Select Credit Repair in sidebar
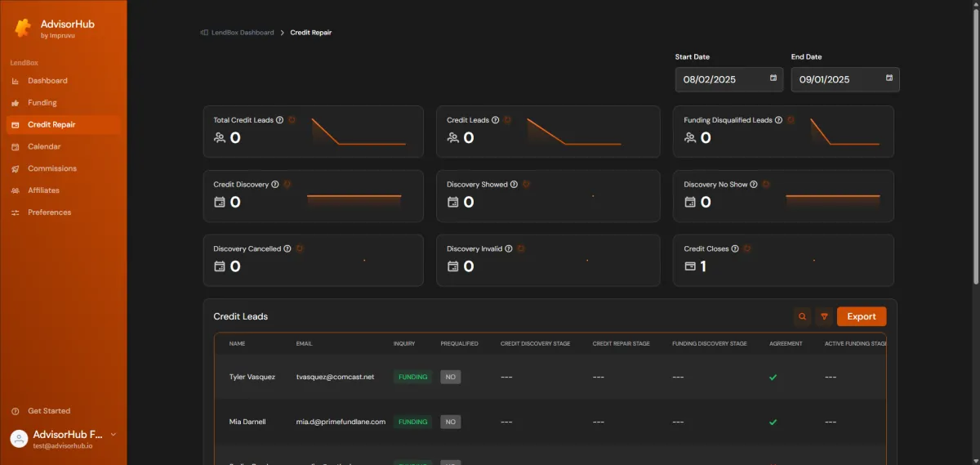 pyautogui.click(x=63, y=125)
